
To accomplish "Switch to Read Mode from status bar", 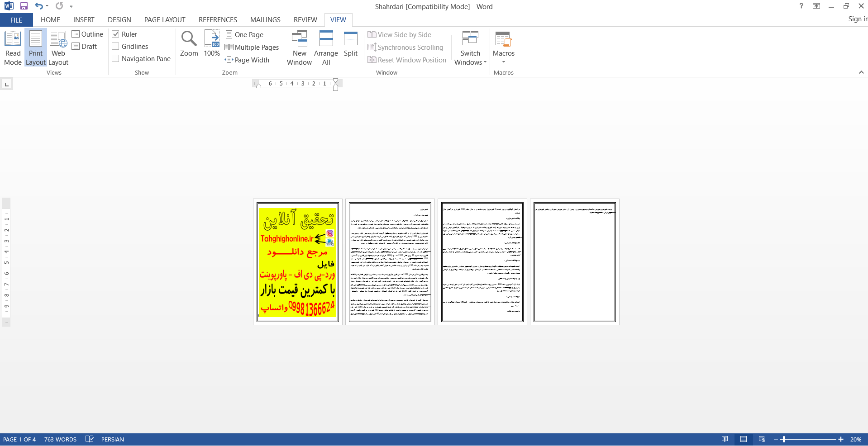I will pyautogui.click(x=725, y=439).
